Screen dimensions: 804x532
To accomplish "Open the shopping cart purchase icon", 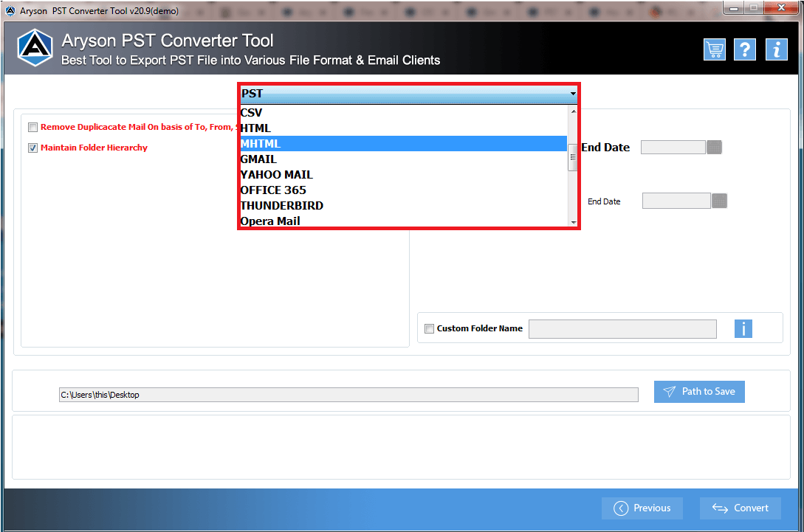I will point(714,49).
